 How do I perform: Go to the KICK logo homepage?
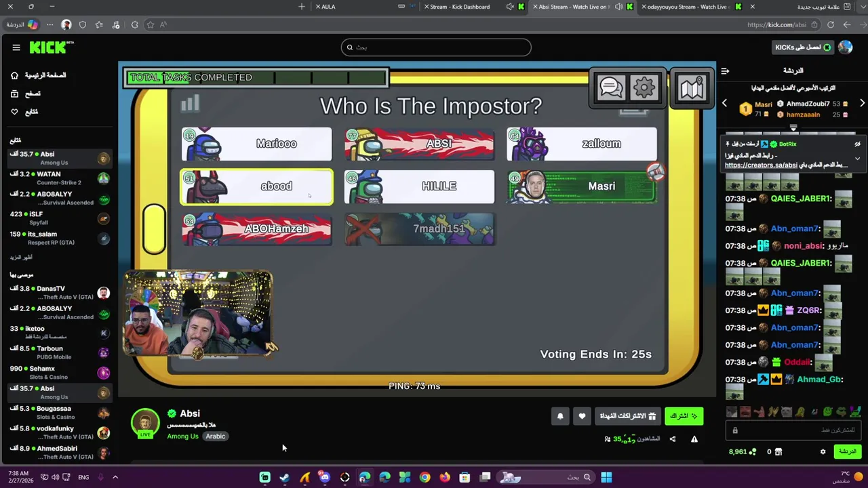[52, 47]
